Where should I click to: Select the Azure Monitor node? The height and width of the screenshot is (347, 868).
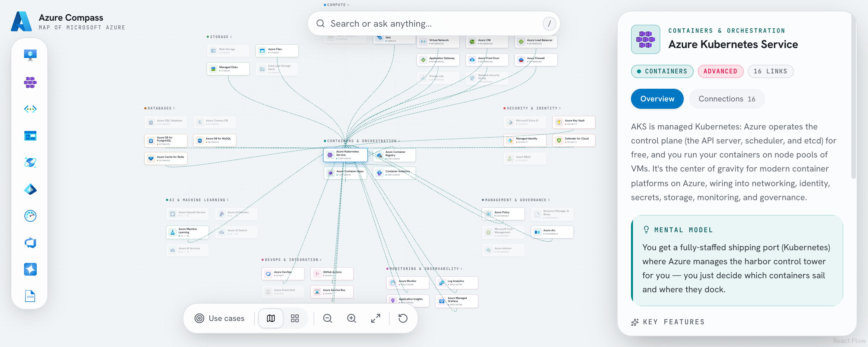[408, 283]
